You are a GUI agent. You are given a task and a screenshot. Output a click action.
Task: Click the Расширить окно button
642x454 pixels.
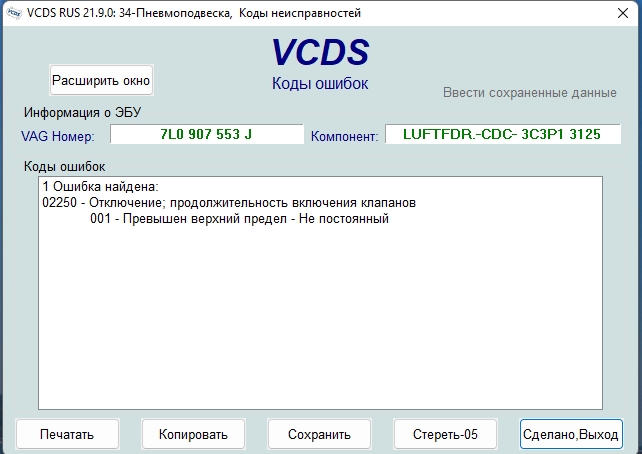click(x=101, y=80)
